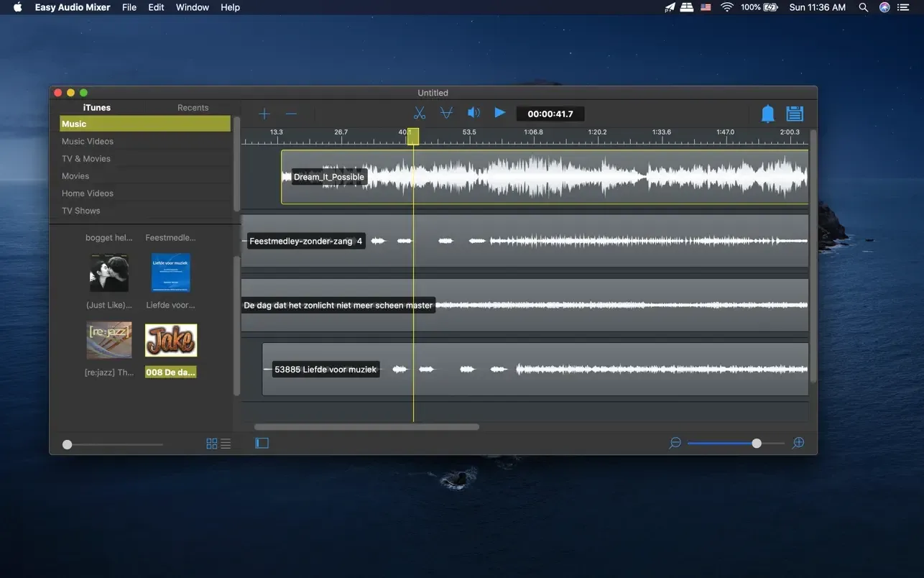Add a new track with the plus icon
Image resolution: width=924 pixels, height=578 pixels.
[x=264, y=113]
